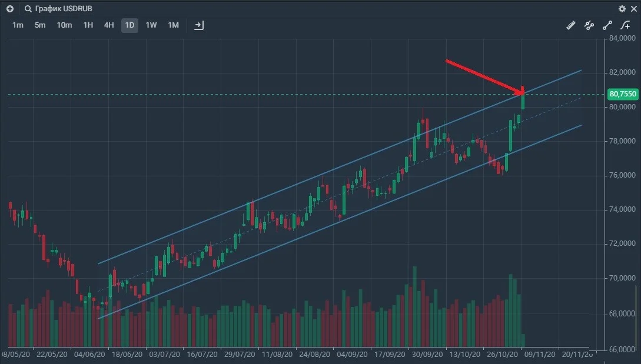Switch to the 5m timeframe
Viewport: 641px width, 364px height.
point(40,25)
